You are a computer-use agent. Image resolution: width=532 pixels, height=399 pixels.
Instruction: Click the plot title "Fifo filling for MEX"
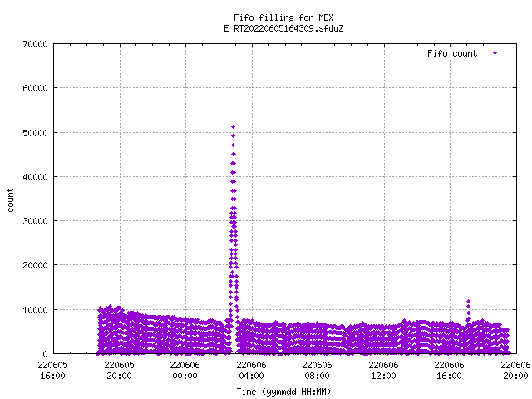(283, 17)
